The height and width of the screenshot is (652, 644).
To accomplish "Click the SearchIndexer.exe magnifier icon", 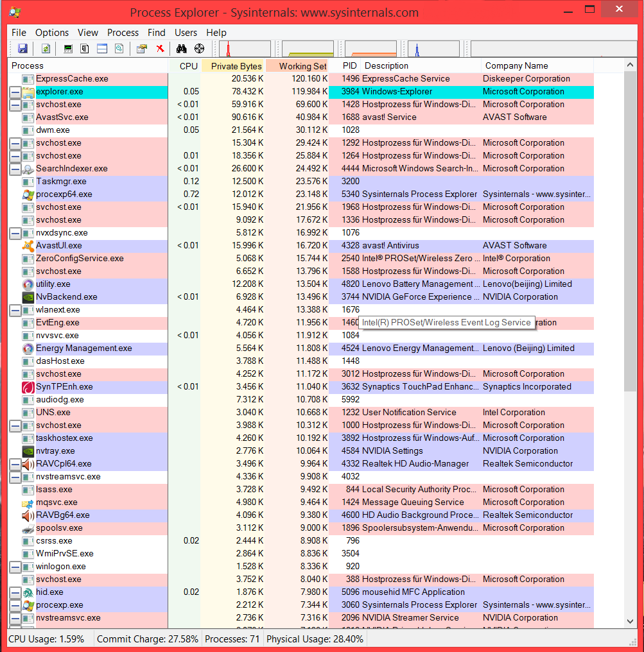I will point(28,169).
